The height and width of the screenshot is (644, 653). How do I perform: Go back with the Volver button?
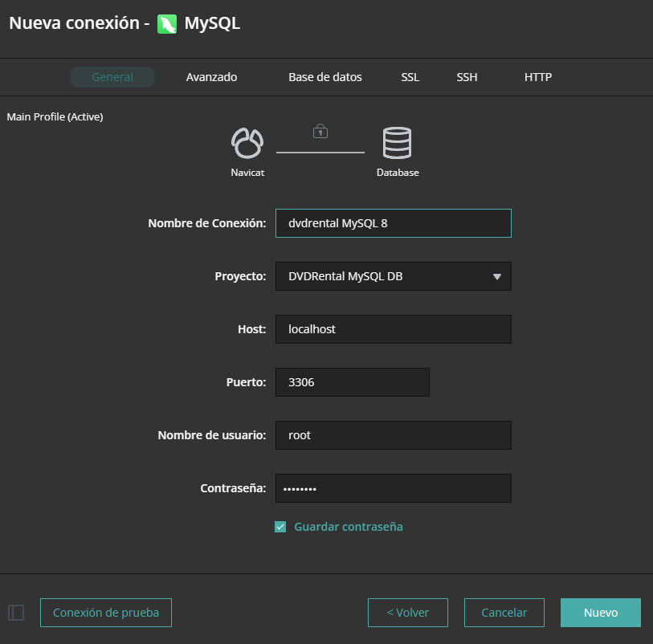coord(408,613)
